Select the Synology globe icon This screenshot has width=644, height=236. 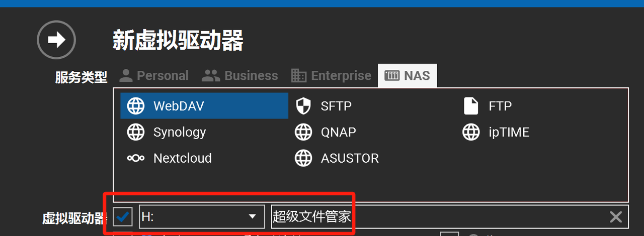136,132
